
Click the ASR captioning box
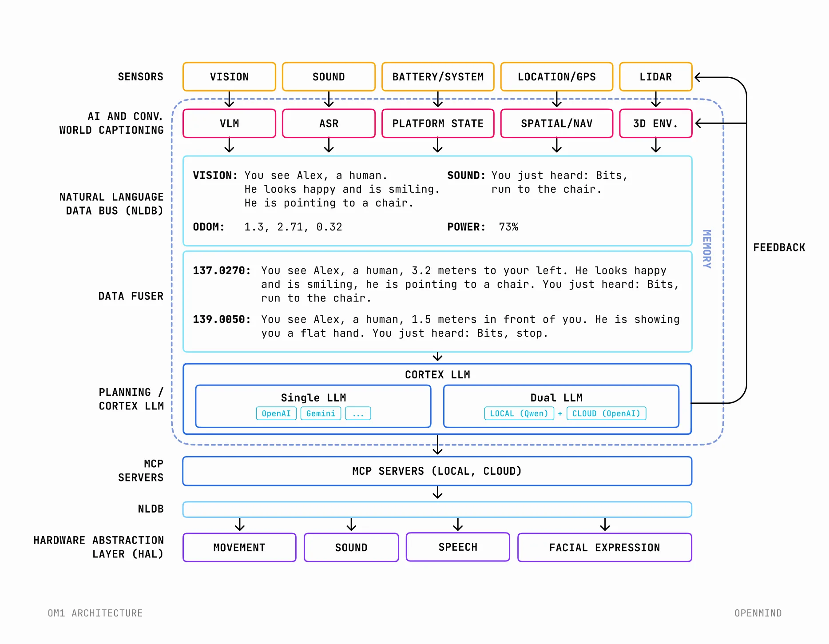click(329, 123)
